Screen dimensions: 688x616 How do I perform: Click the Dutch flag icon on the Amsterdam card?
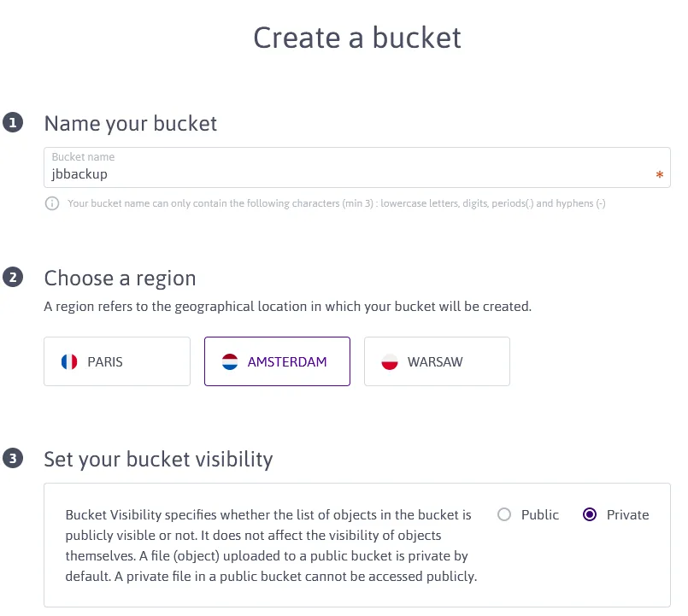point(229,361)
